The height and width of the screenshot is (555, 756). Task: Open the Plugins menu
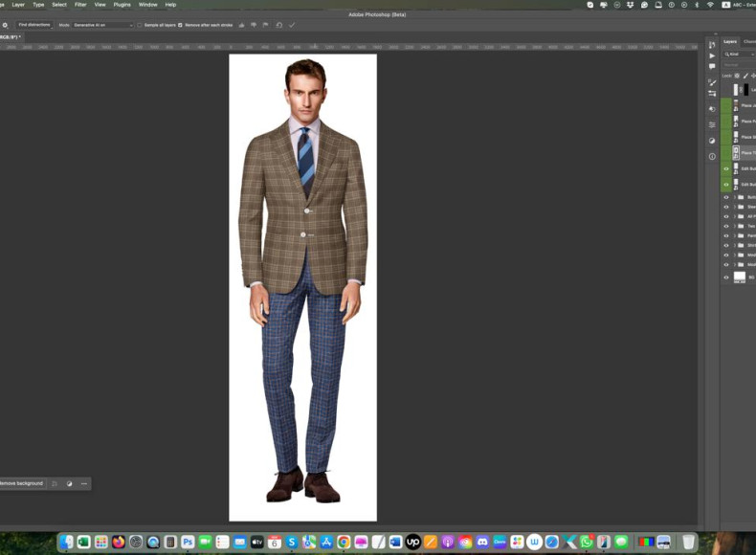tap(122, 5)
